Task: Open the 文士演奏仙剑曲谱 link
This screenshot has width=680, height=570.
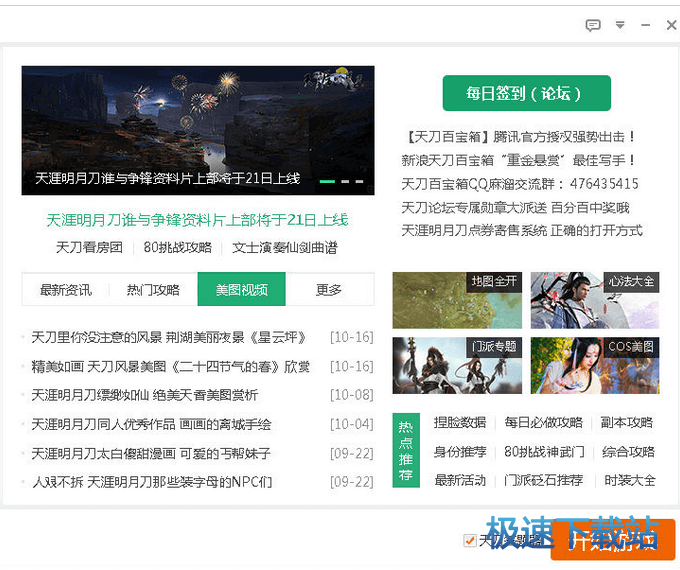Action: (x=284, y=247)
